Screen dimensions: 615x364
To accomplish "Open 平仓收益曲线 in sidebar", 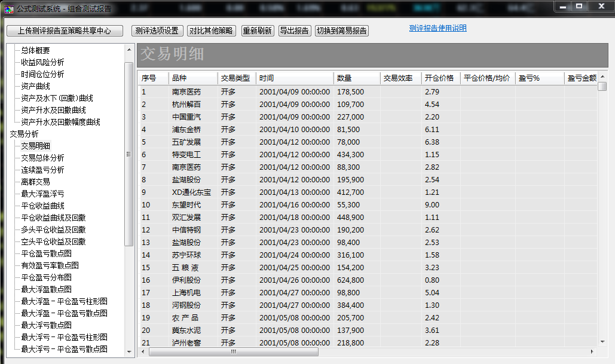I will pyautogui.click(x=42, y=206).
